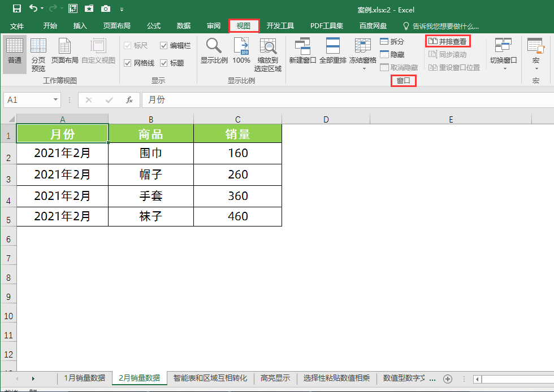Click the formula bar containing 月份
Screen dimensions: 554x392
[x=348, y=100]
